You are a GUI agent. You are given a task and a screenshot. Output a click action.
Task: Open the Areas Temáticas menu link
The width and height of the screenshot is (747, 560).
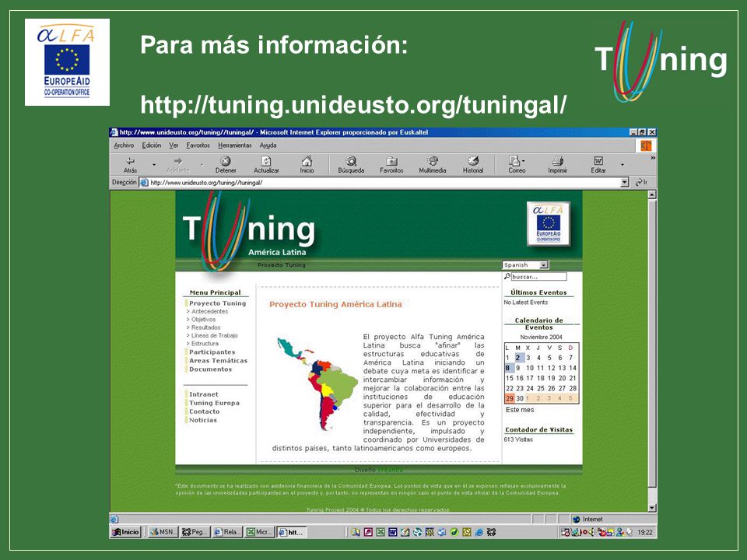click(x=218, y=360)
